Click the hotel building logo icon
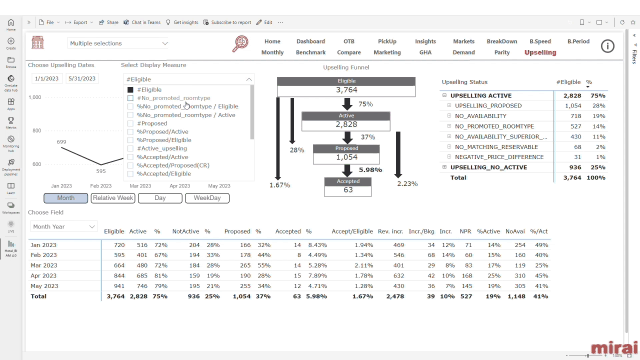 pos(38,42)
